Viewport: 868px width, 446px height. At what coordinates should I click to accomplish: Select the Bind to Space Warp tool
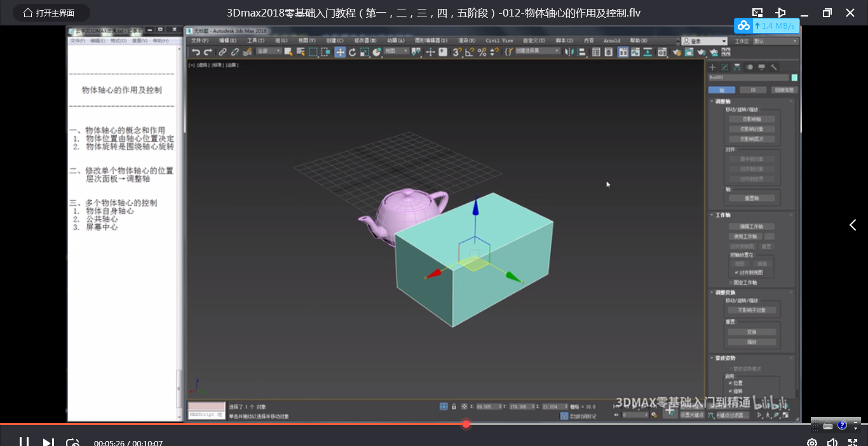247,52
